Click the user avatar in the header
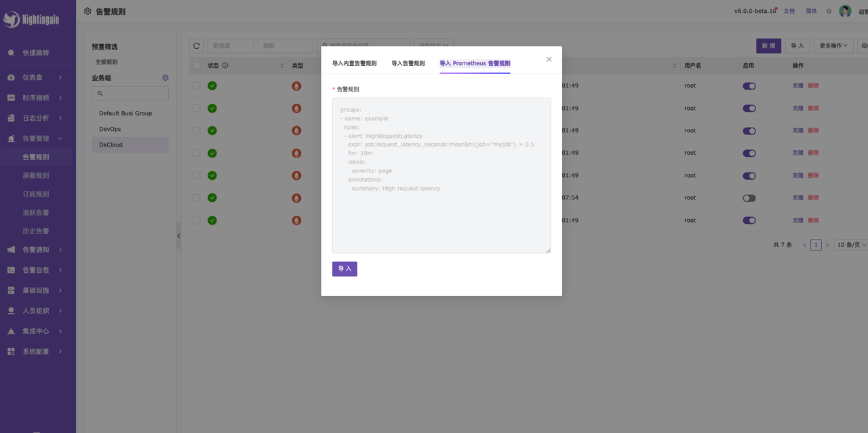868x433 pixels. coord(845,11)
